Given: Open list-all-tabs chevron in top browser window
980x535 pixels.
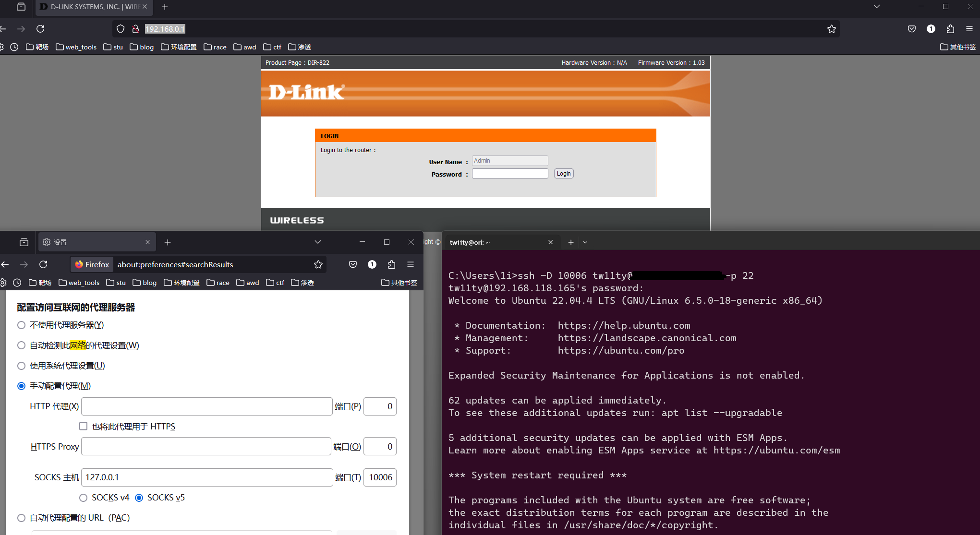Looking at the screenshot, I should pyautogui.click(x=876, y=7).
